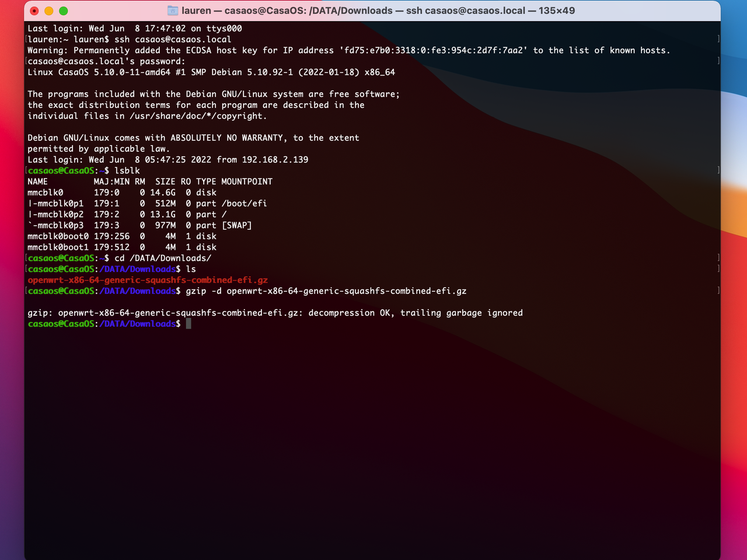
Task: Select the red openwrt filename in ls output
Action: click(147, 280)
